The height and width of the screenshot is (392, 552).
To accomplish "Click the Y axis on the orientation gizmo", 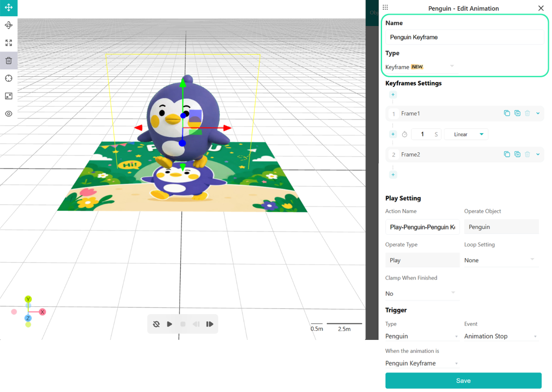I will pyautogui.click(x=28, y=299).
